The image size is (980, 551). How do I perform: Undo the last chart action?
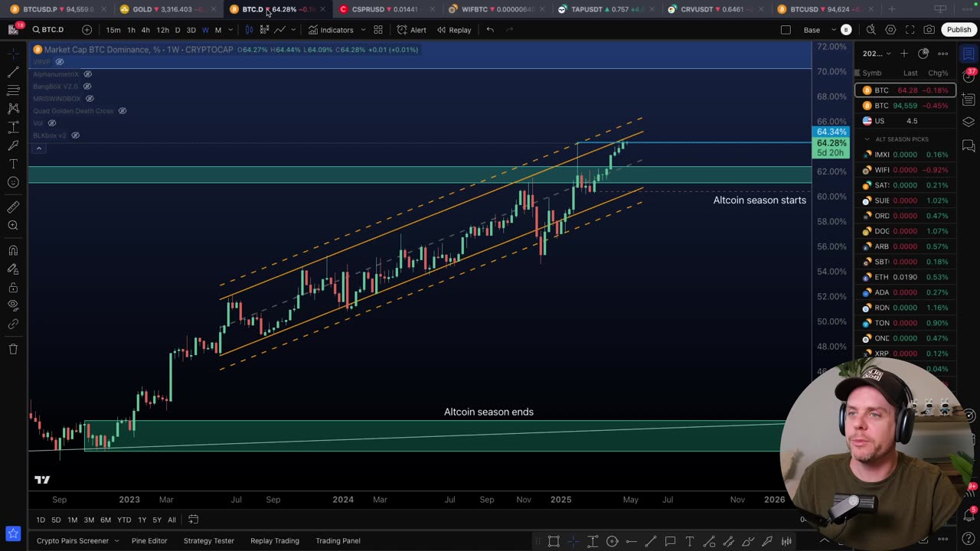(490, 30)
